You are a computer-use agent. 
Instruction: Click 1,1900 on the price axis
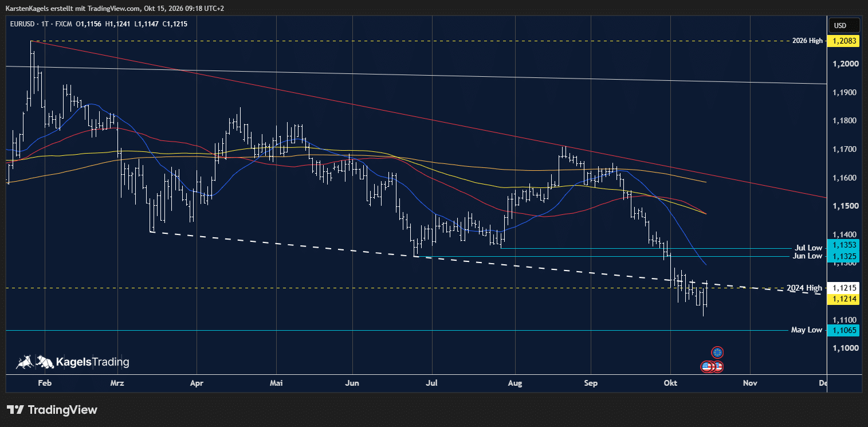pyautogui.click(x=845, y=93)
